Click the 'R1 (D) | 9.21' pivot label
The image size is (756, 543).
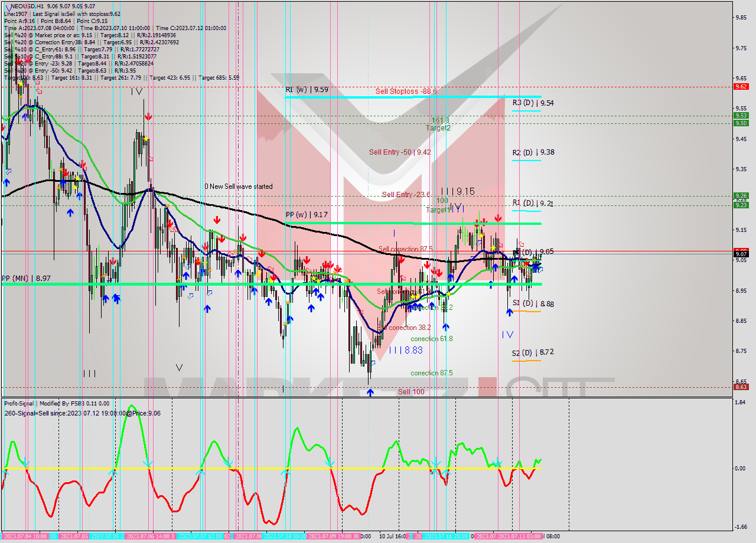(x=533, y=204)
